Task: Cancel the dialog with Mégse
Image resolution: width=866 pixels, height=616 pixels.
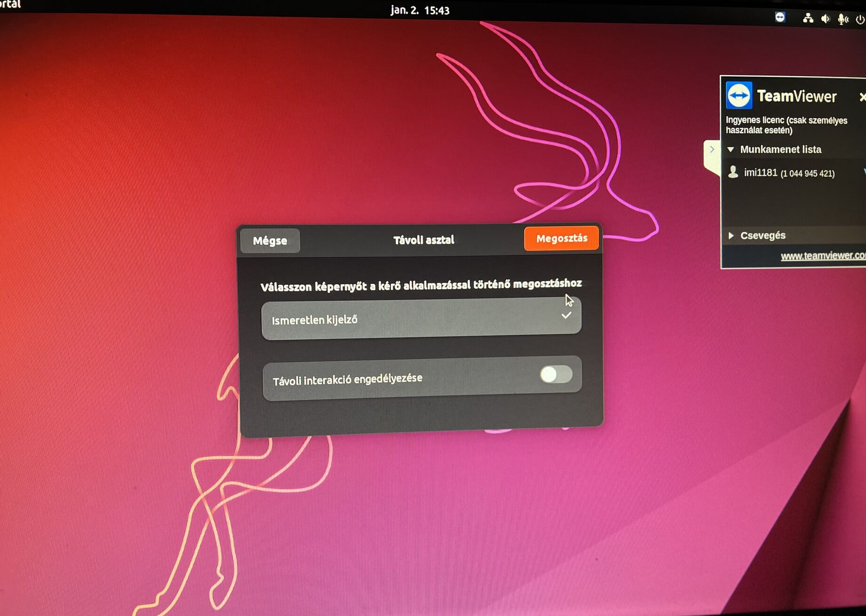Action: [x=270, y=241]
